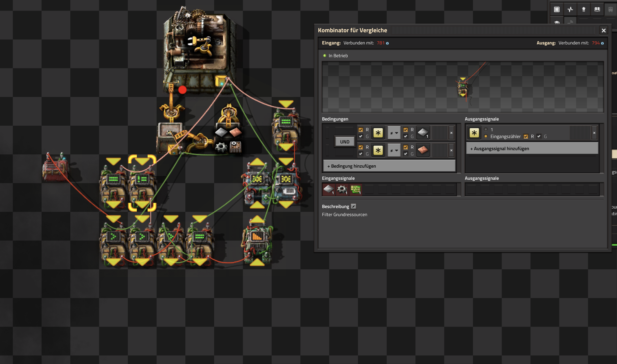Toggle Eingangszähler green wire checkbox
This screenshot has width=617, height=364.
[x=539, y=136]
